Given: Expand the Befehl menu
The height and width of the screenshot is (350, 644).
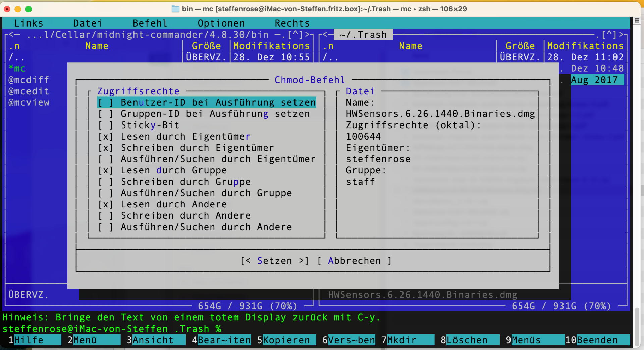Looking at the screenshot, I should coord(150,23).
